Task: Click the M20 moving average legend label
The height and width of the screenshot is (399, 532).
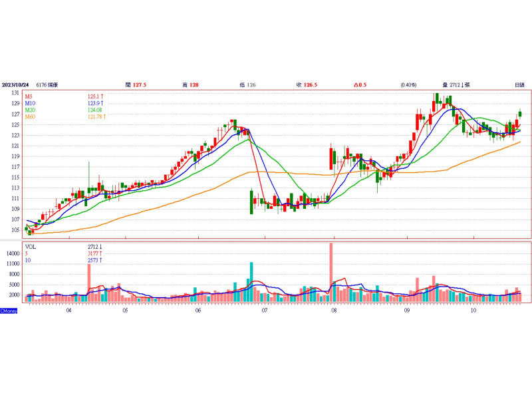Action: [x=30, y=110]
